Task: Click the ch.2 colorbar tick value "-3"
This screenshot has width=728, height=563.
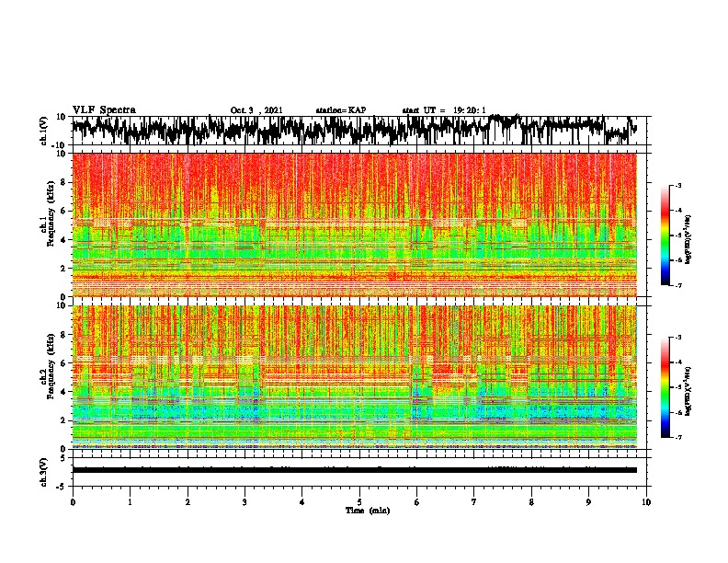Action: coord(677,338)
